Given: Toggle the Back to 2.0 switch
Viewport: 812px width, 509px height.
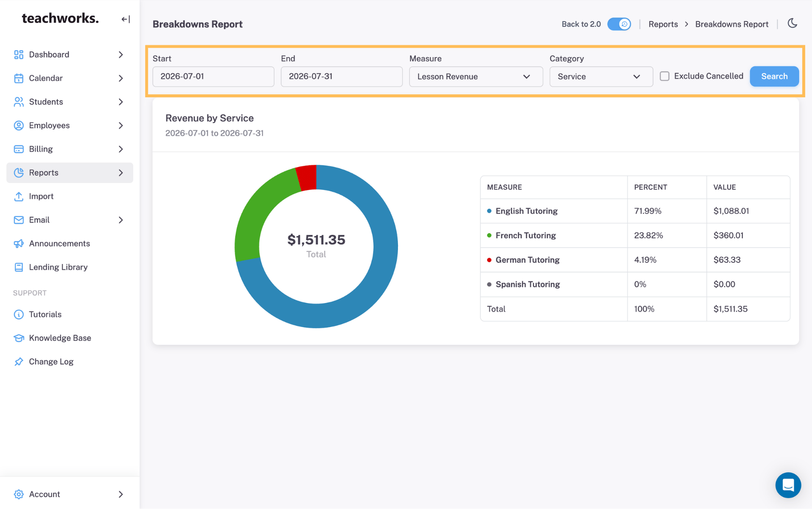Looking at the screenshot, I should click(x=619, y=24).
